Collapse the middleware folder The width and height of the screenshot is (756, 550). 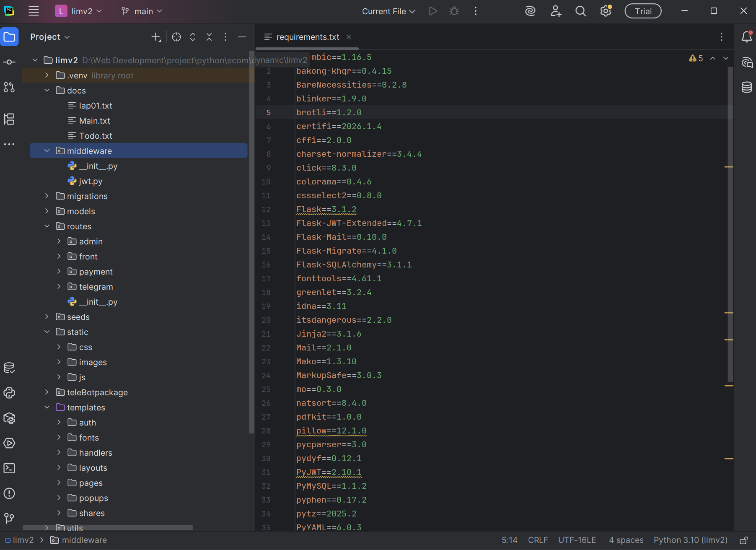point(47,151)
